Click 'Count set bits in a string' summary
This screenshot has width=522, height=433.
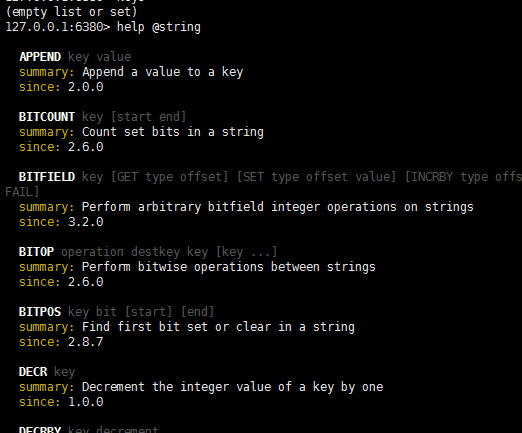(173, 132)
